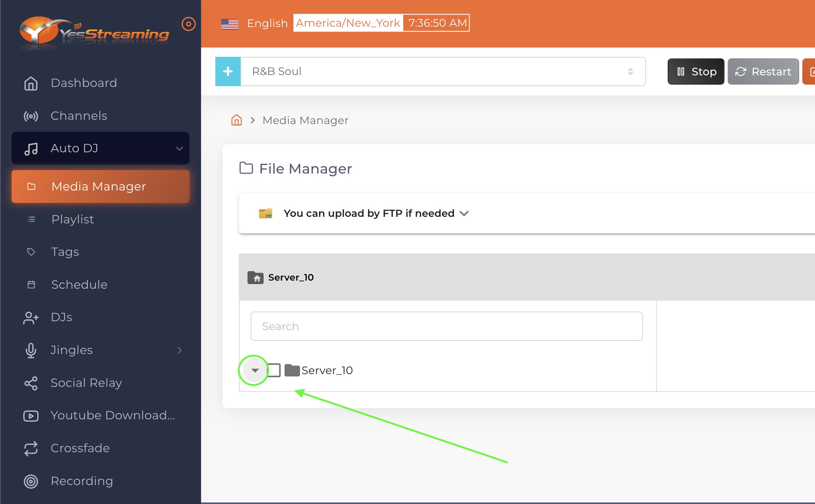Image resolution: width=815 pixels, height=504 pixels.
Task: Click the blue plus add button
Action: [228, 72]
